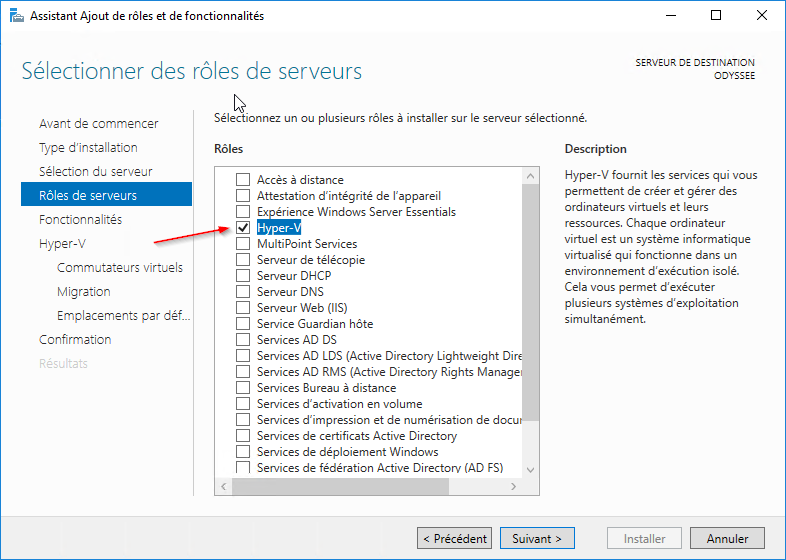Click the Suivant button

point(537,538)
